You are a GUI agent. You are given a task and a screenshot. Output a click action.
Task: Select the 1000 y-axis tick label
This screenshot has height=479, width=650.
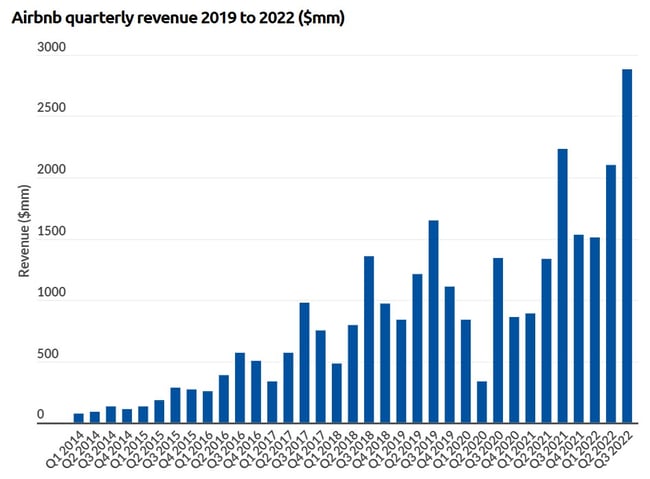point(50,293)
